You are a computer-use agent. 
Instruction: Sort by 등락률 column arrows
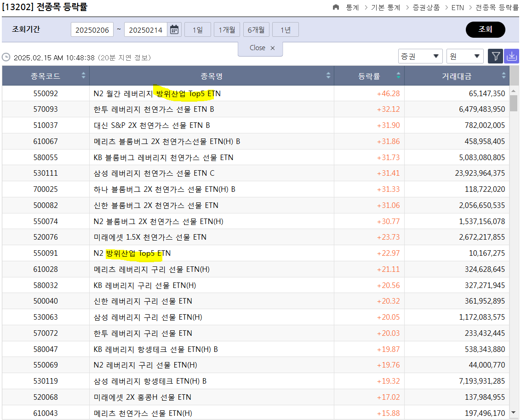pyautogui.click(x=398, y=76)
